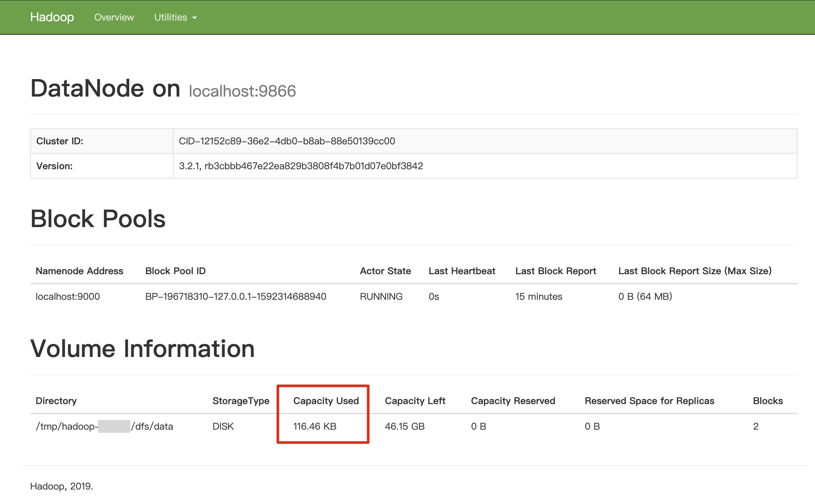815x504 pixels.
Task: Click the localhost:9866 heading text
Action: [x=242, y=91]
